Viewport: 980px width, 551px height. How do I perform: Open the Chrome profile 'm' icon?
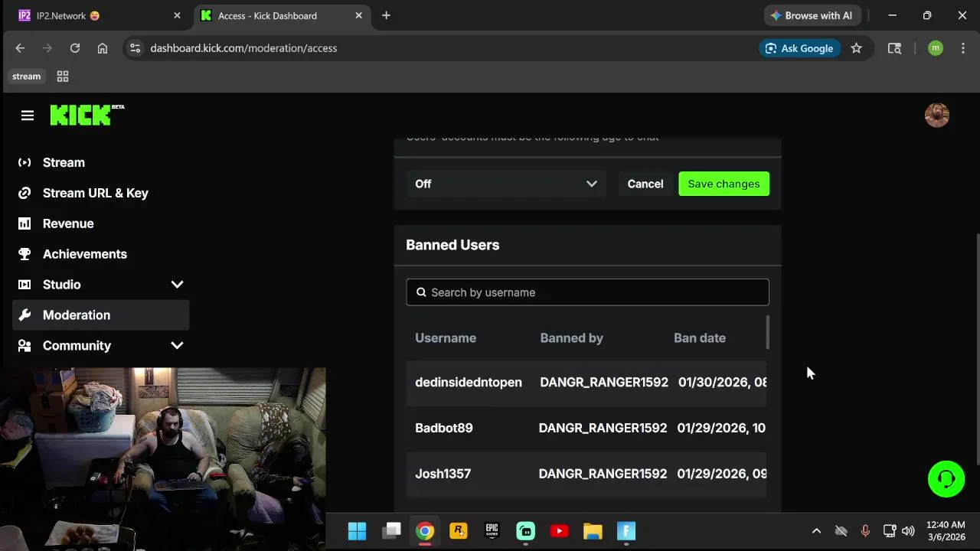[x=935, y=48]
